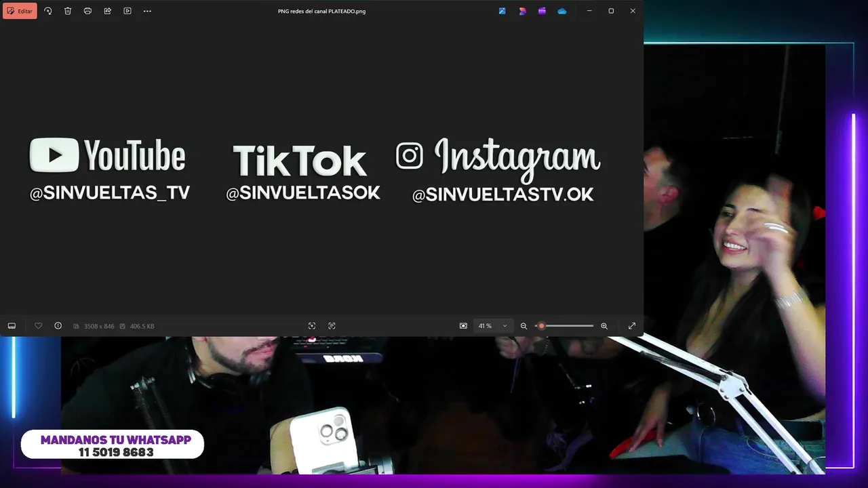Zoom in with the plus magnifier
Image resolution: width=868 pixels, height=488 pixels.
pos(604,326)
